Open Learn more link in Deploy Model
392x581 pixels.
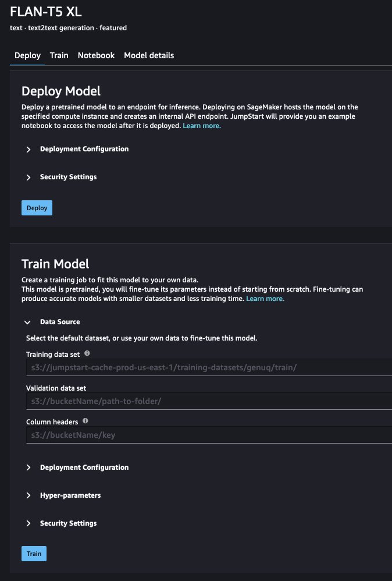pyautogui.click(x=202, y=126)
